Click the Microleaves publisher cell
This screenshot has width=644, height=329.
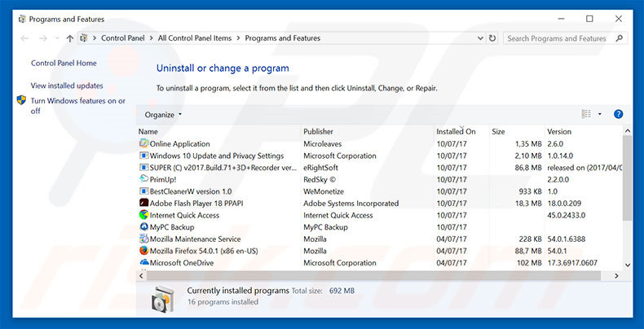pos(323,144)
